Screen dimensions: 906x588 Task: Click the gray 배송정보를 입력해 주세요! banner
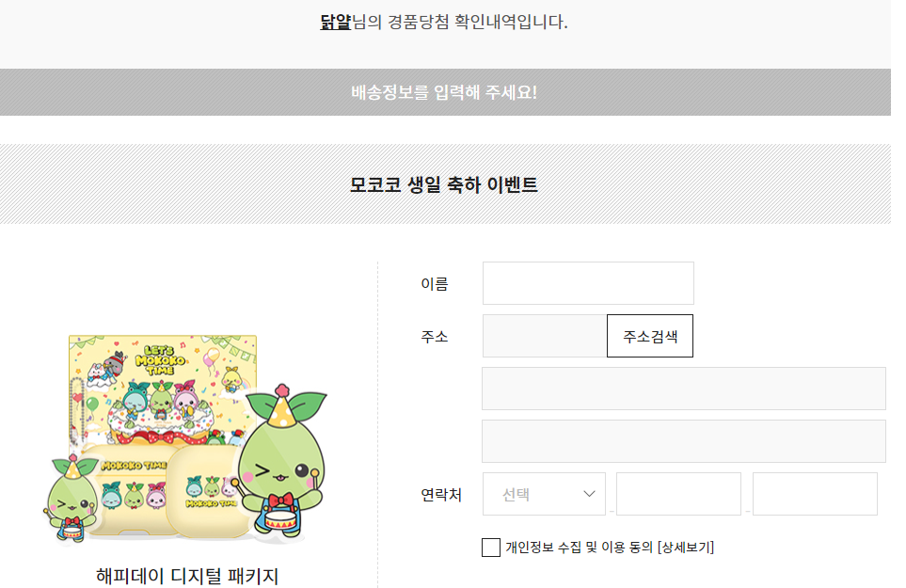tap(444, 92)
